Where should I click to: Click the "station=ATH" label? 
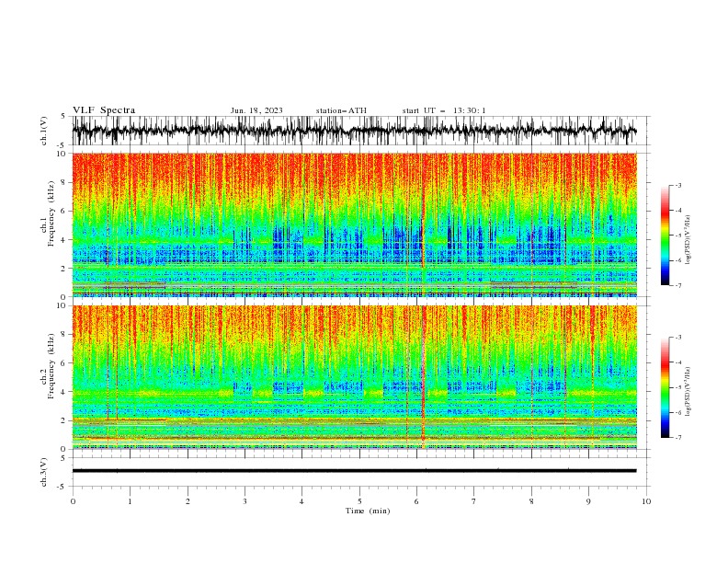[x=341, y=110]
